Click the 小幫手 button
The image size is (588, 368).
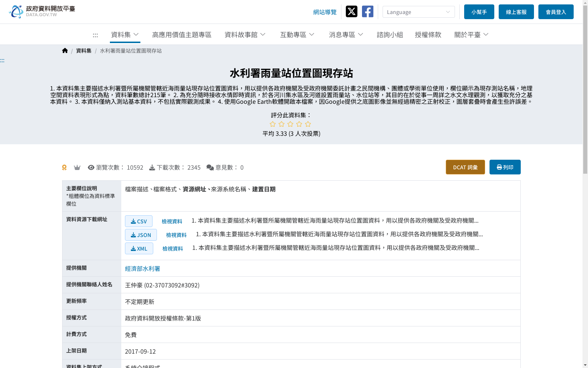[479, 12]
